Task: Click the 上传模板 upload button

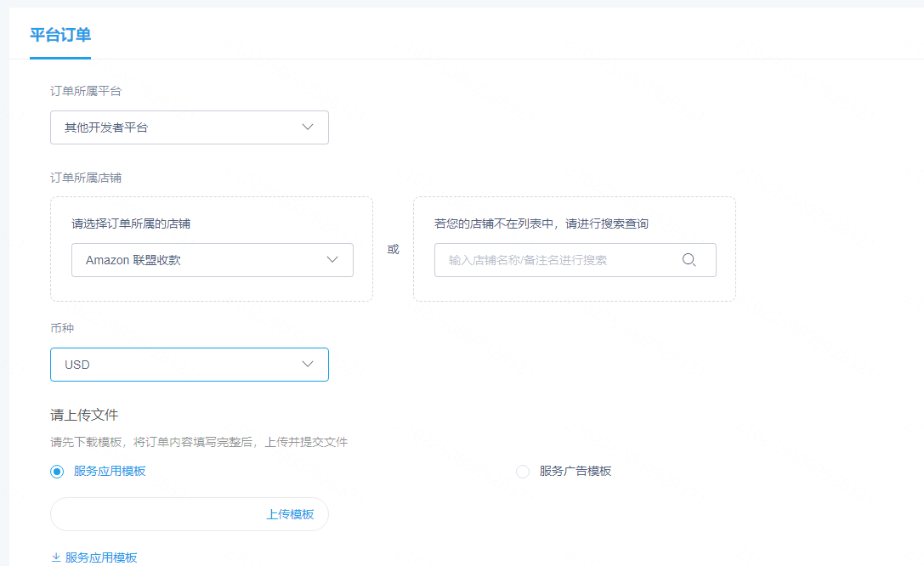Action: (290, 514)
